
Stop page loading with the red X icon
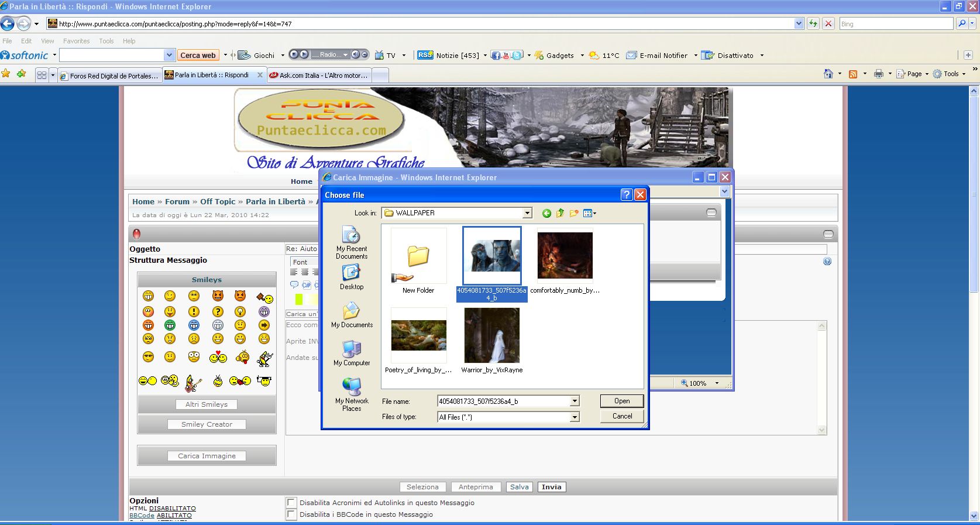click(x=828, y=23)
